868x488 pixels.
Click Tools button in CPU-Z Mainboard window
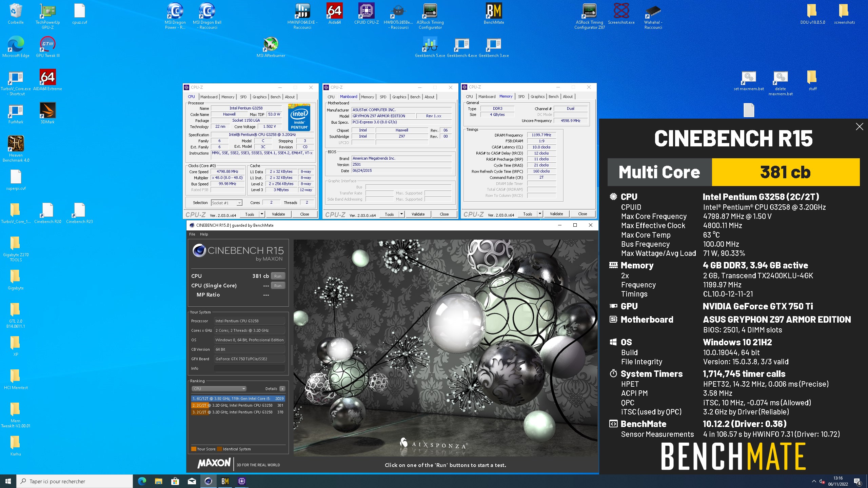pos(389,214)
